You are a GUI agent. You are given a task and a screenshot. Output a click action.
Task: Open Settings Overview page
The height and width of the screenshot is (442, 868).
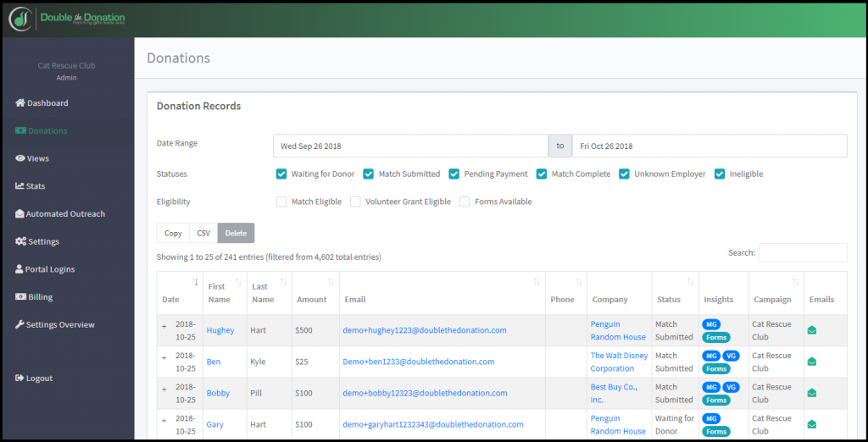pyautogui.click(x=55, y=324)
